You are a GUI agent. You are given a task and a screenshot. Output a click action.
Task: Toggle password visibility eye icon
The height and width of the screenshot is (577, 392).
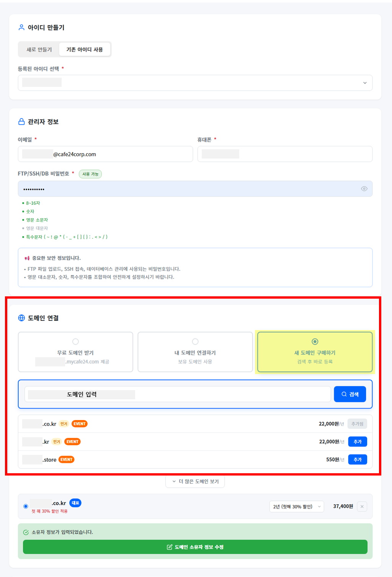(x=364, y=189)
